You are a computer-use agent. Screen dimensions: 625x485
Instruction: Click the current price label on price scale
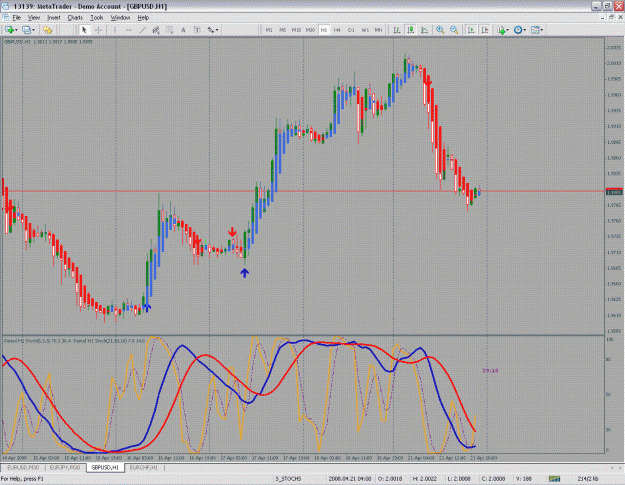pyautogui.click(x=614, y=192)
